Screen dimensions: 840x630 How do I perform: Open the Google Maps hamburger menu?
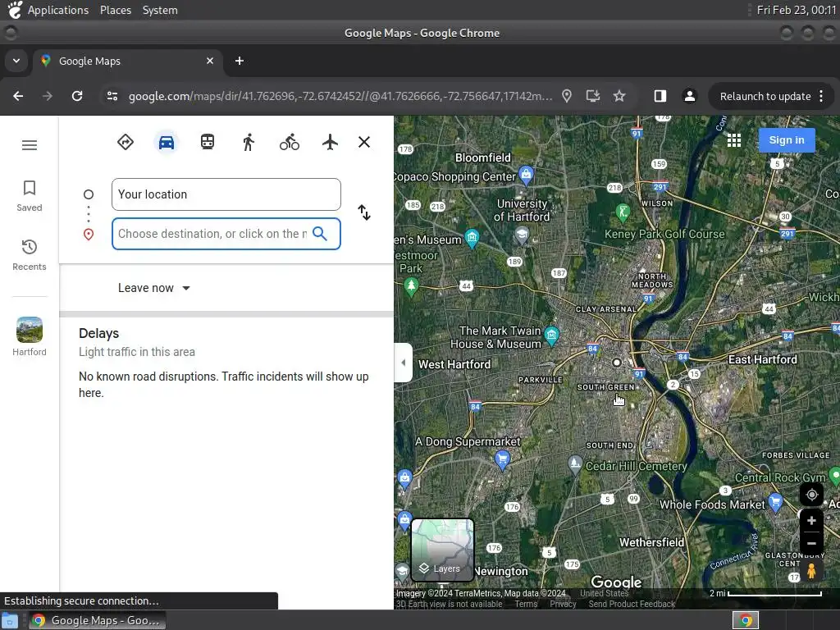[x=30, y=145]
